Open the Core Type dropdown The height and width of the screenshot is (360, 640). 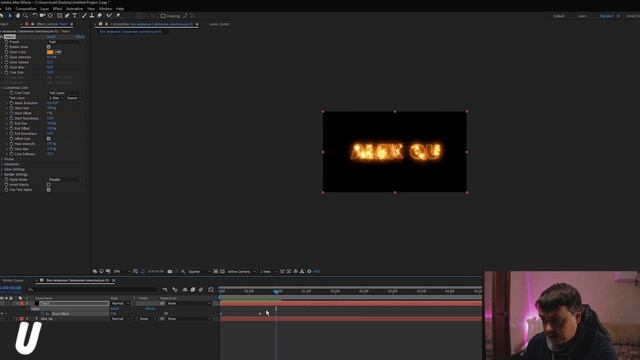[x=65, y=93]
